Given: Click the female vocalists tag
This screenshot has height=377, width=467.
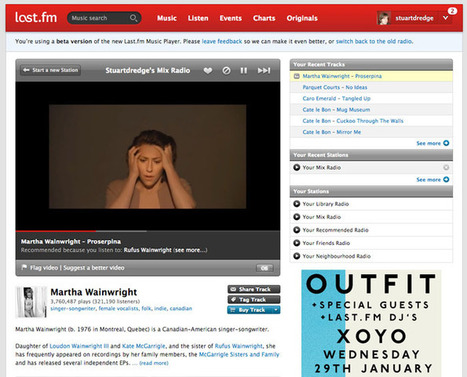Looking at the screenshot, I should (118, 308).
